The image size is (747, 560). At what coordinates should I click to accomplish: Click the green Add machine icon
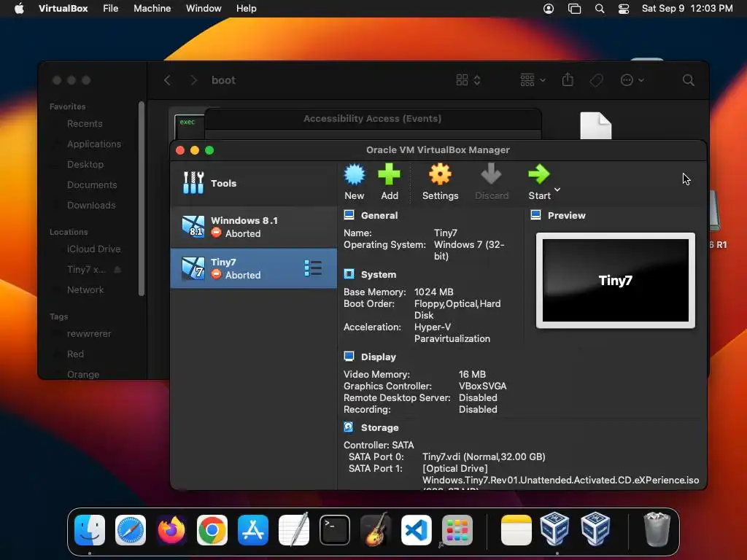pos(390,175)
